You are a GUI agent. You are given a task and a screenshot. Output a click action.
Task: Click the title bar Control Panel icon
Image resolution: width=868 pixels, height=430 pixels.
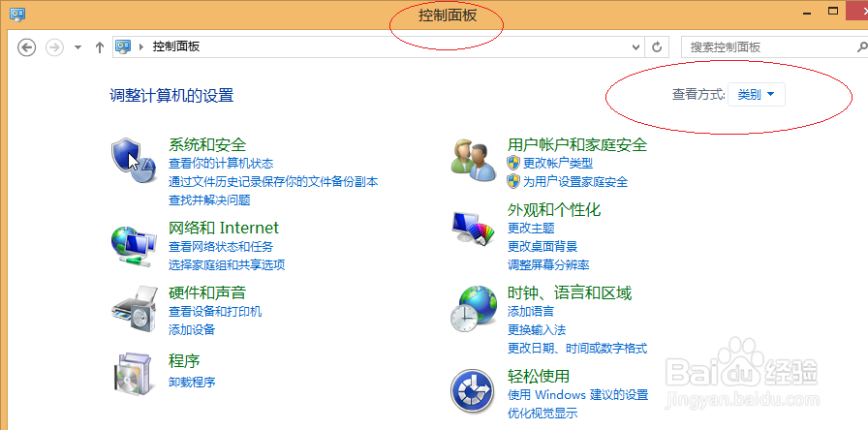pyautogui.click(x=17, y=14)
